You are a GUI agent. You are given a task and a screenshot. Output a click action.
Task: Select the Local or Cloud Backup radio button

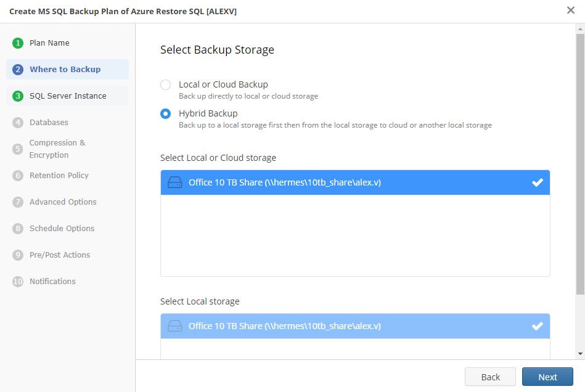(164, 84)
